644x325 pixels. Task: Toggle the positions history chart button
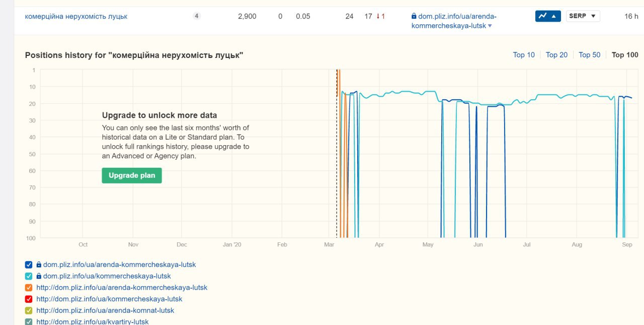[x=548, y=16]
